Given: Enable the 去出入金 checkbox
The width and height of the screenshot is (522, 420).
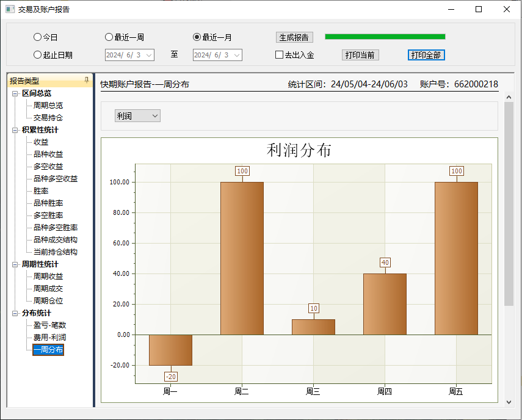Looking at the screenshot, I should tap(280, 55).
